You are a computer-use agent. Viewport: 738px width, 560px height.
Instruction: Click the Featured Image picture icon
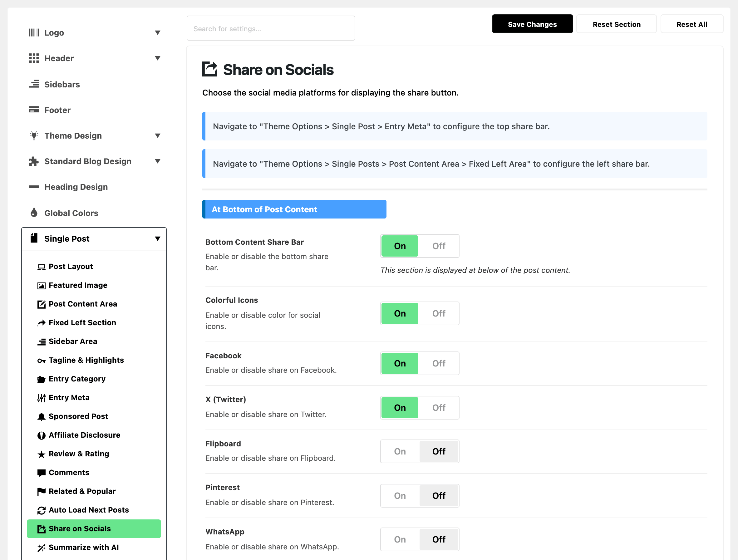click(x=42, y=286)
